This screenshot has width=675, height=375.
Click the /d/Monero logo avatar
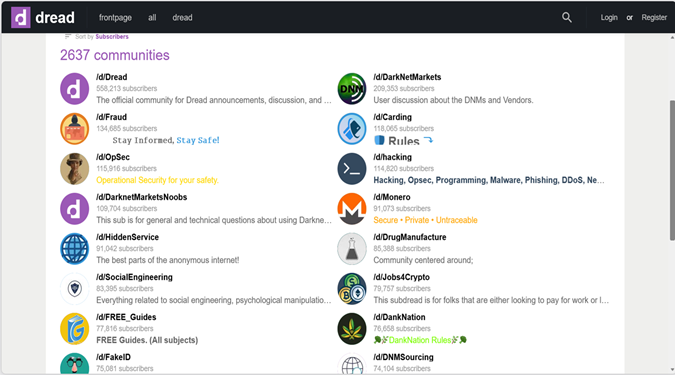352,209
